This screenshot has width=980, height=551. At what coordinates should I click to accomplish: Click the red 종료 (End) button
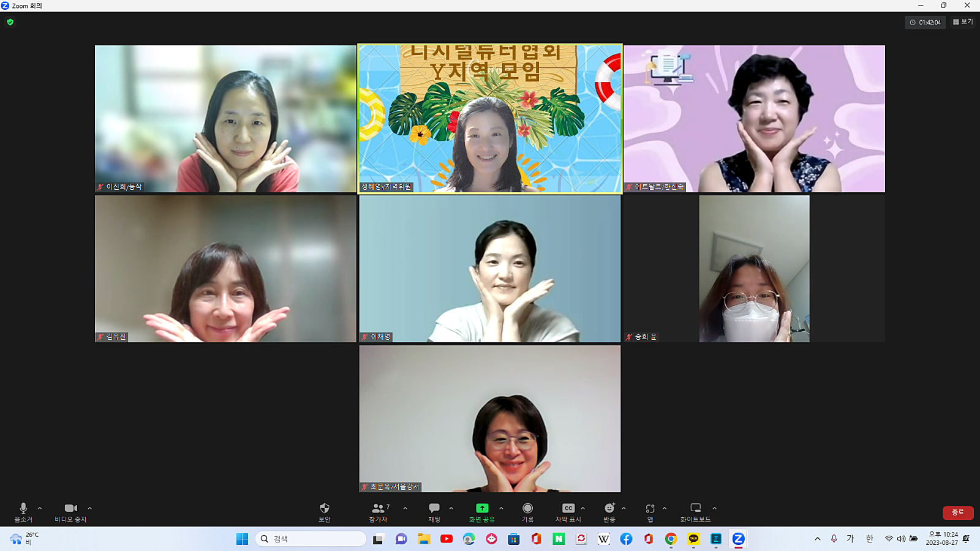click(x=957, y=512)
